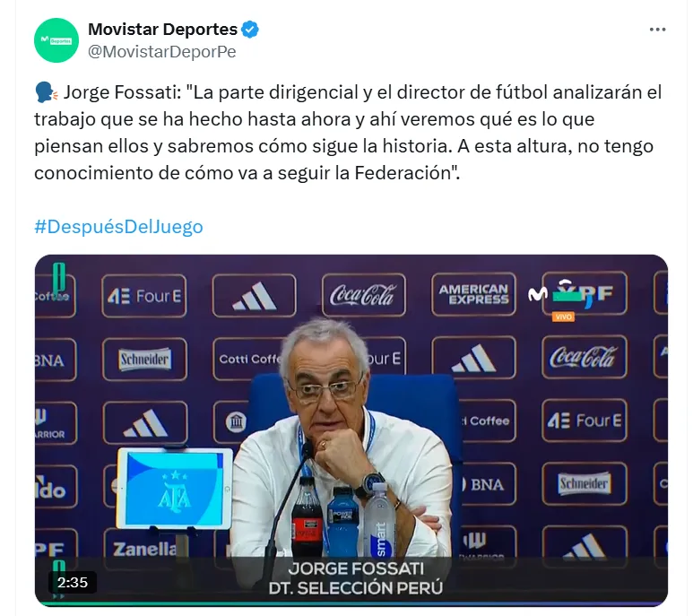Viewport: 693px width, 616px height.
Task: Click the speaking head emoji
Action: 46,92
